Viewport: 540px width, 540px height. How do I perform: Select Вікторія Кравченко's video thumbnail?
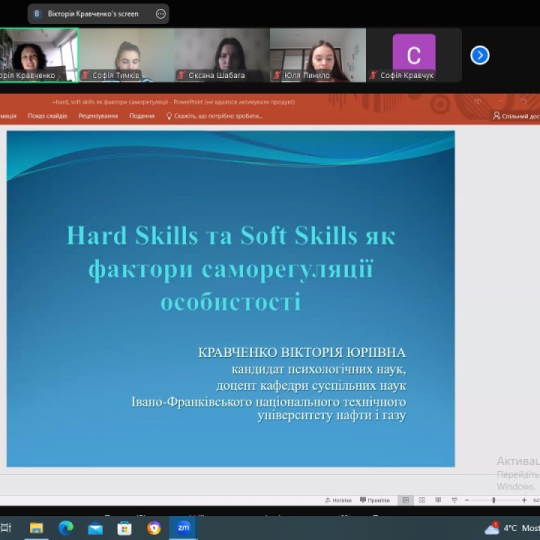pos(39,55)
